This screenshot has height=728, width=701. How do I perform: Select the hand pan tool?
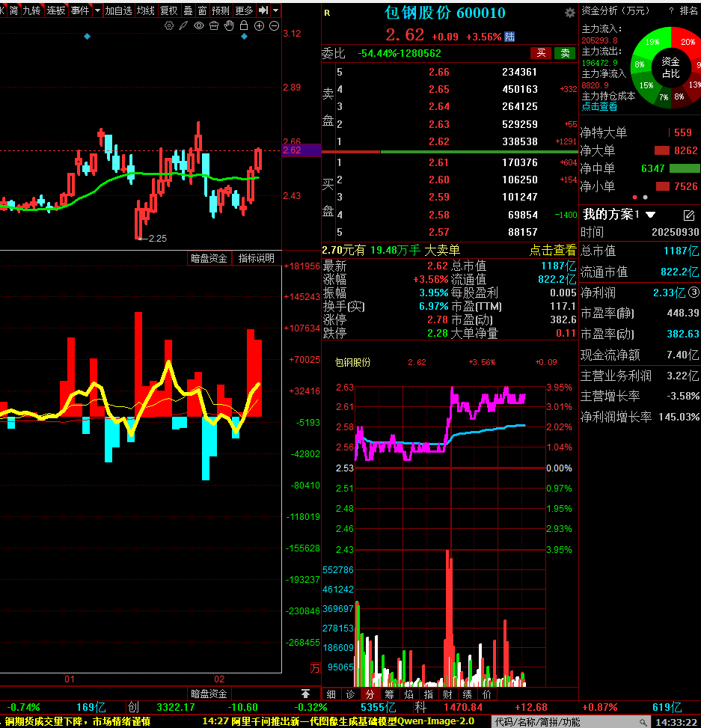(x=229, y=26)
